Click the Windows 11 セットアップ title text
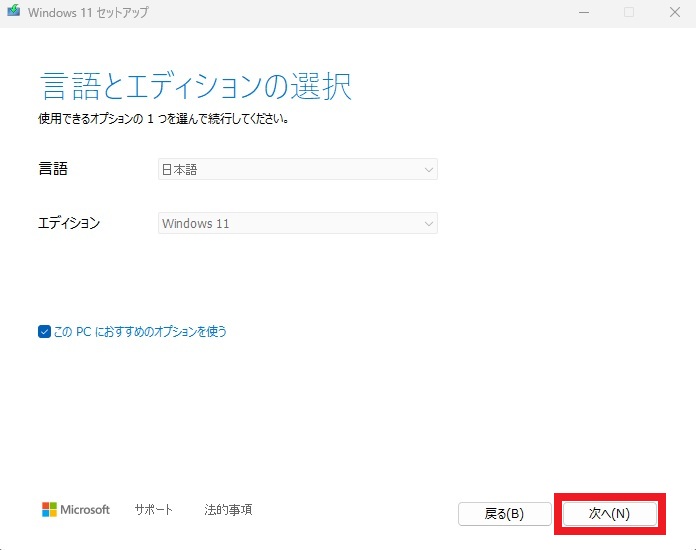The height and width of the screenshot is (550, 696). pyautogui.click(x=88, y=12)
